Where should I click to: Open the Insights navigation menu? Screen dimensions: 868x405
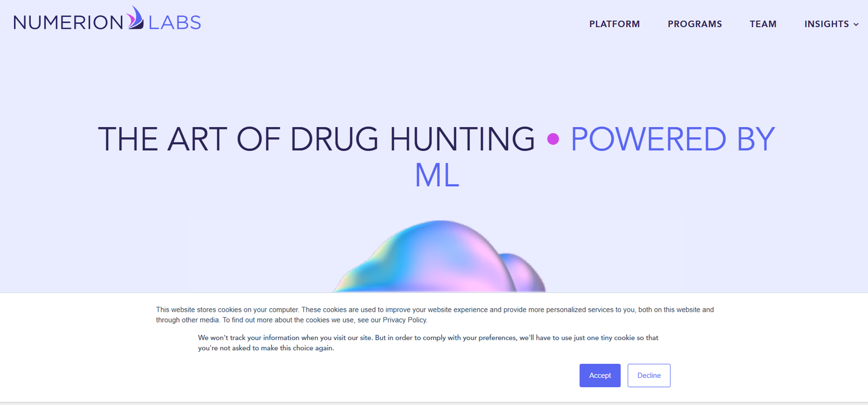tap(826, 24)
